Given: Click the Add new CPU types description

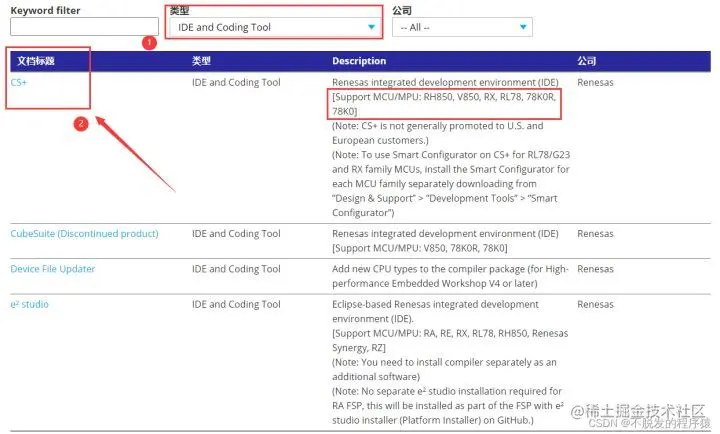Looking at the screenshot, I should [450, 276].
